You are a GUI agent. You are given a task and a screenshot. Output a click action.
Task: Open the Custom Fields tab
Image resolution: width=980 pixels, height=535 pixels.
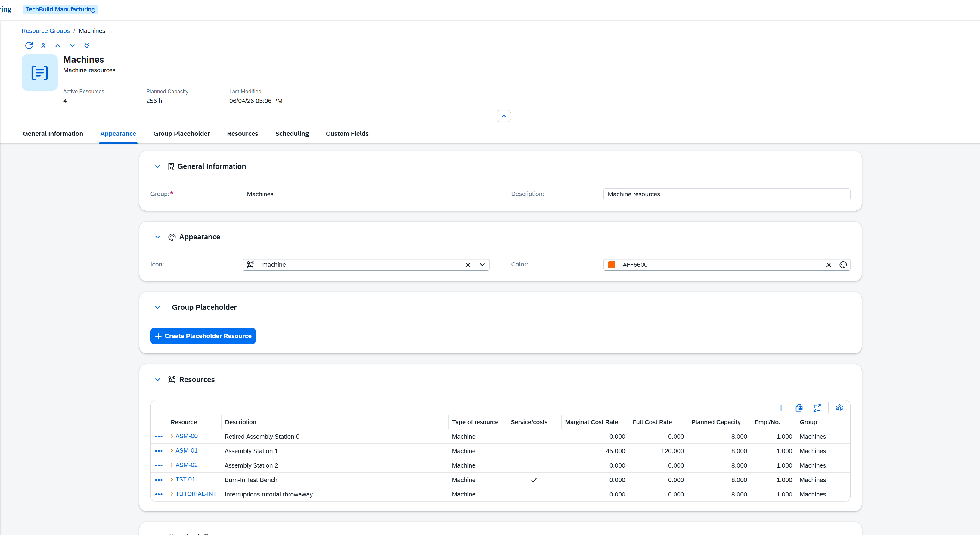347,134
